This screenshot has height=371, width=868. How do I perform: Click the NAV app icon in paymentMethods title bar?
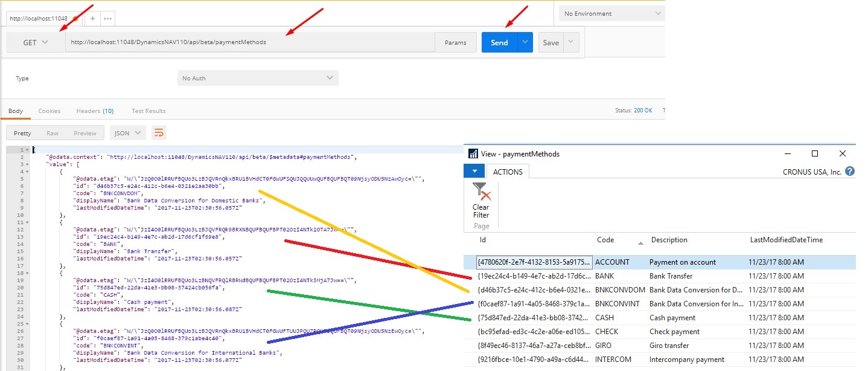pyautogui.click(x=474, y=154)
